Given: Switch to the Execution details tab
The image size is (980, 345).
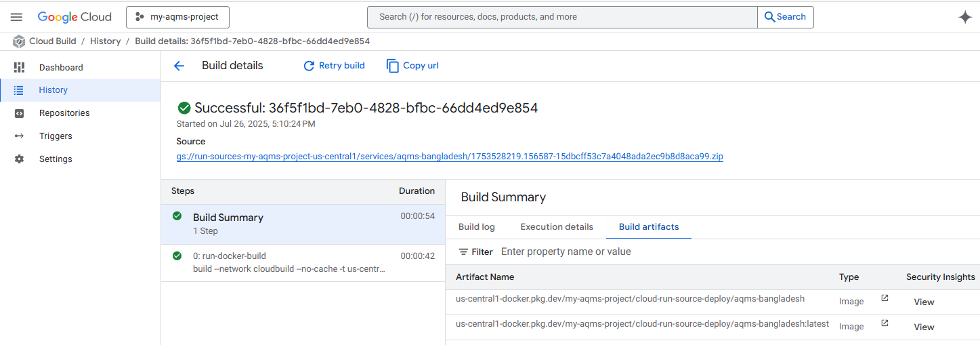Looking at the screenshot, I should coord(557,227).
